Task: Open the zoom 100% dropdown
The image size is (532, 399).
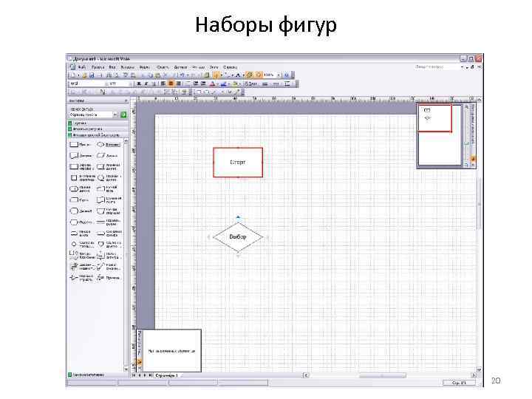Action: (279, 75)
